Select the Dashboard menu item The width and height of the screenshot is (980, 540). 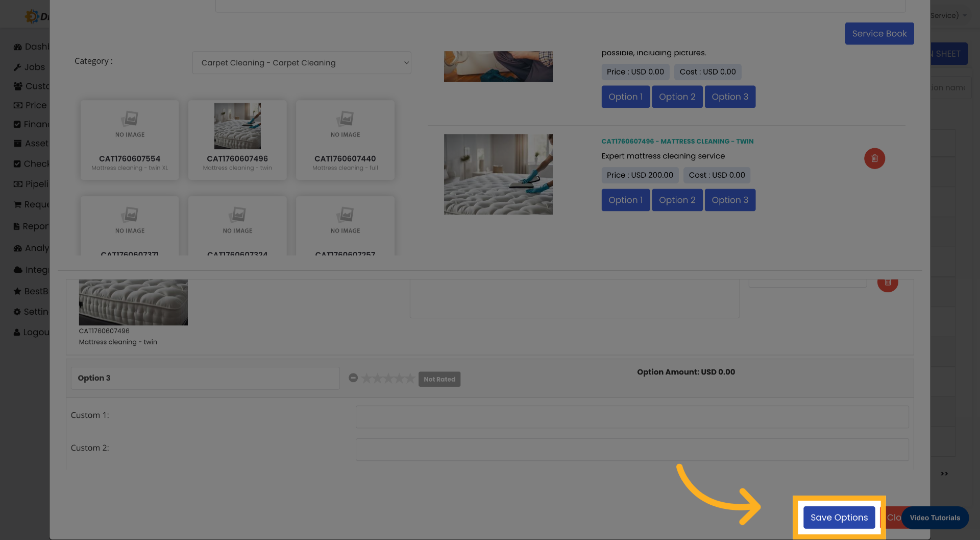tap(18, 46)
